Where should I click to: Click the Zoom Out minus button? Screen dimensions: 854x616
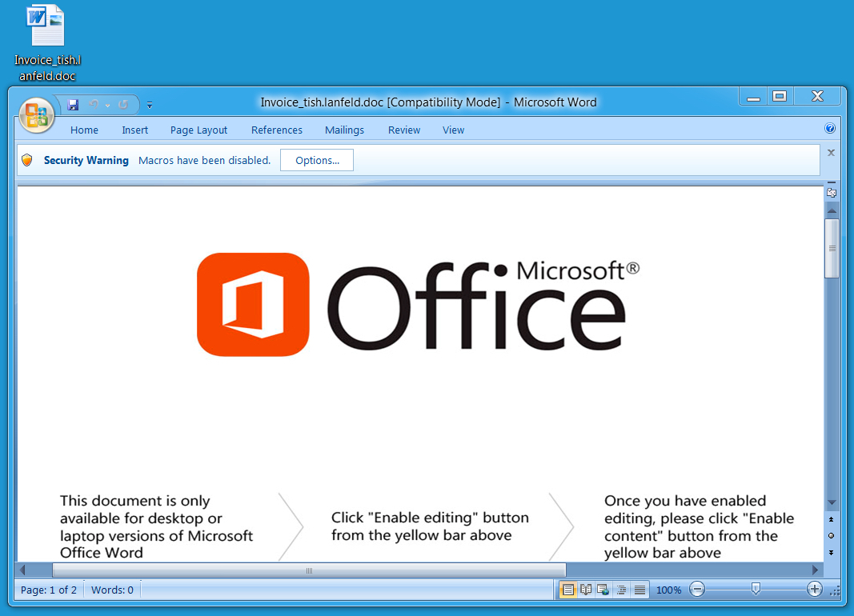tap(697, 590)
